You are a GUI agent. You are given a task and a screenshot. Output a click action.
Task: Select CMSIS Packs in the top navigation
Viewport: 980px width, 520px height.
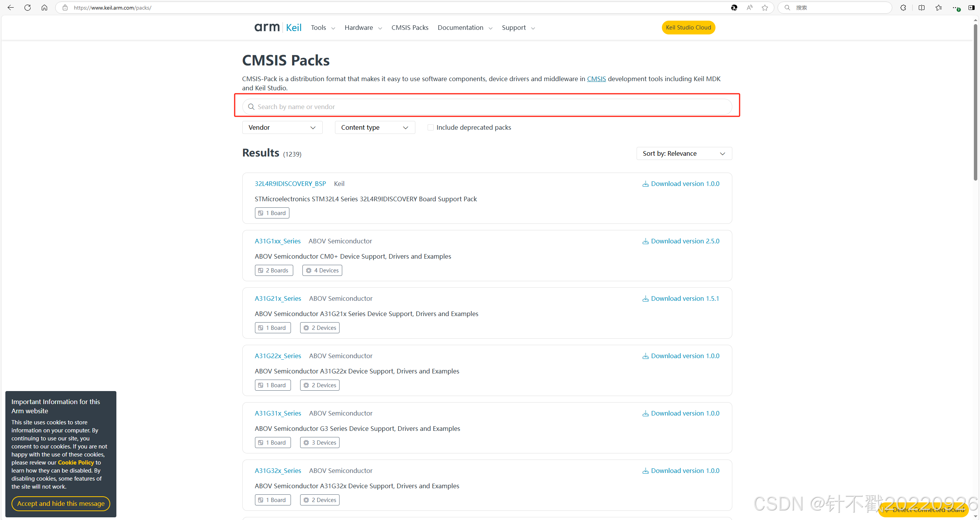[x=410, y=28]
